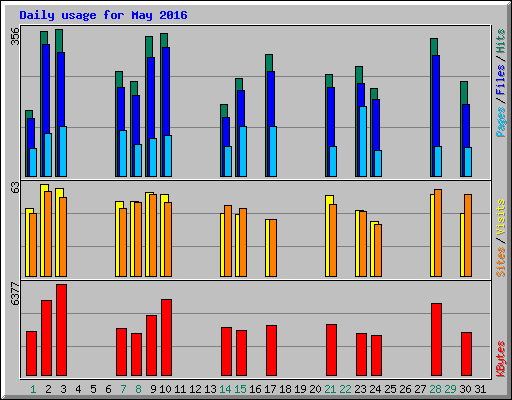Click day 10 on the x-axis
The width and height of the screenshot is (512, 400).
[165, 389]
